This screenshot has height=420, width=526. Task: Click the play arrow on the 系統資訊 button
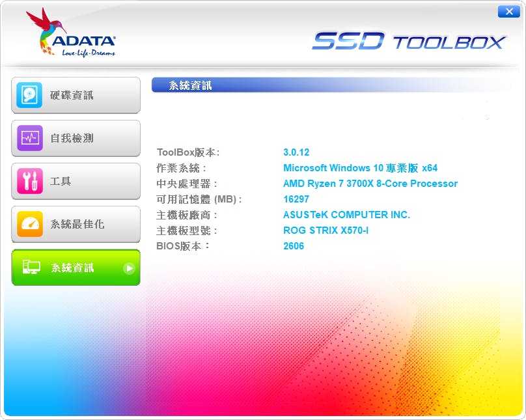(129, 268)
